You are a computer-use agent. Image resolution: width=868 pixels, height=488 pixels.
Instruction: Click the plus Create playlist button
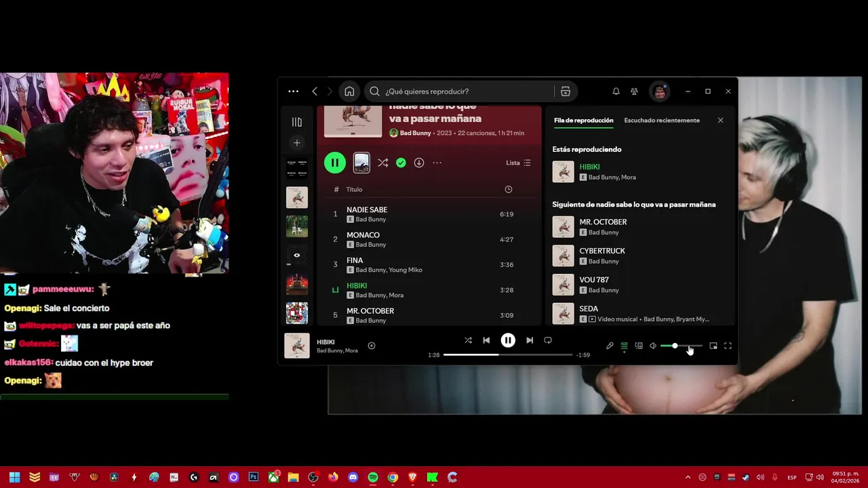297,143
